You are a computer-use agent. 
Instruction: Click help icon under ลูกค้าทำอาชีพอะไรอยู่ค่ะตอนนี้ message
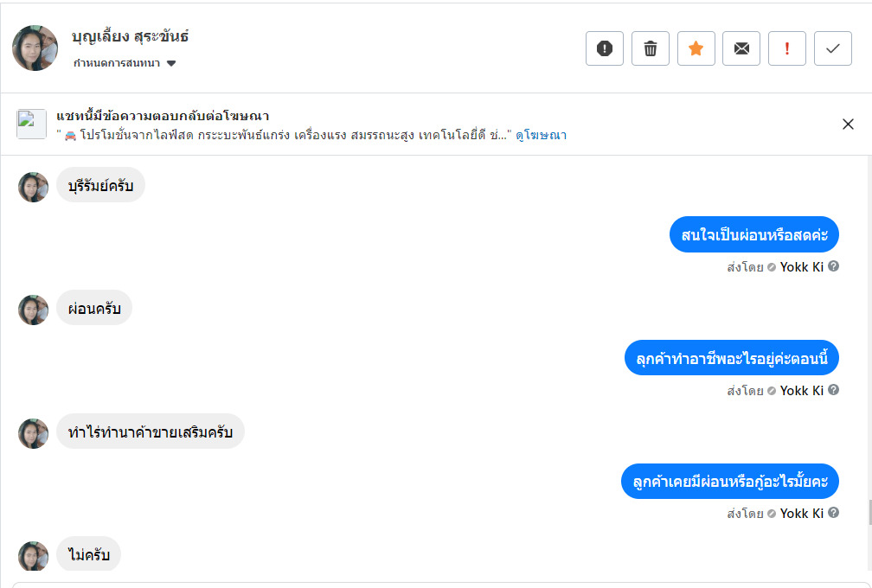(833, 390)
